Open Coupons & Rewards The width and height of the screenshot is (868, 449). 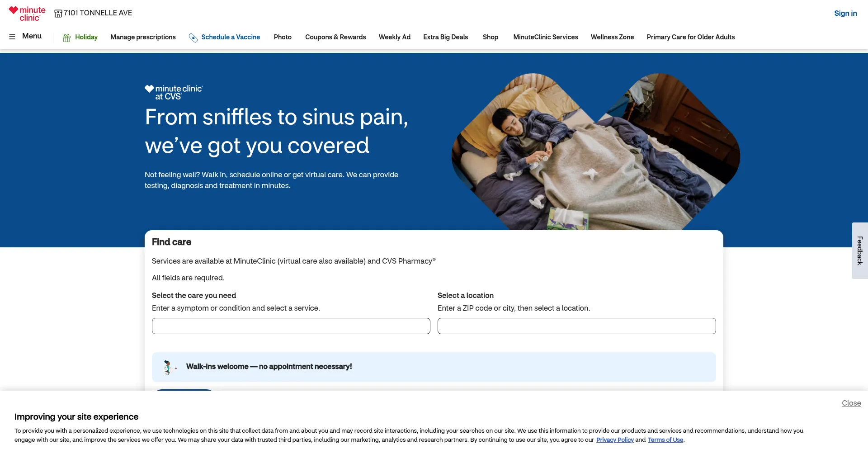[x=335, y=37]
